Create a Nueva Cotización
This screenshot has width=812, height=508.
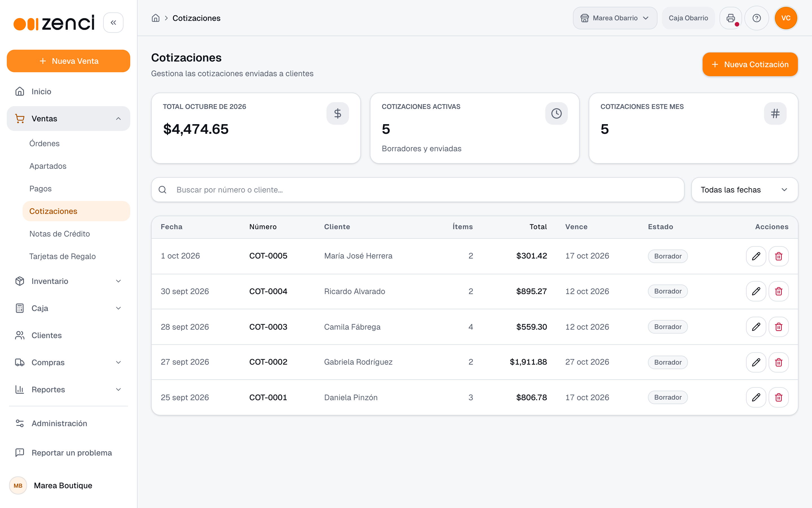pyautogui.click(x=750, y=65)
